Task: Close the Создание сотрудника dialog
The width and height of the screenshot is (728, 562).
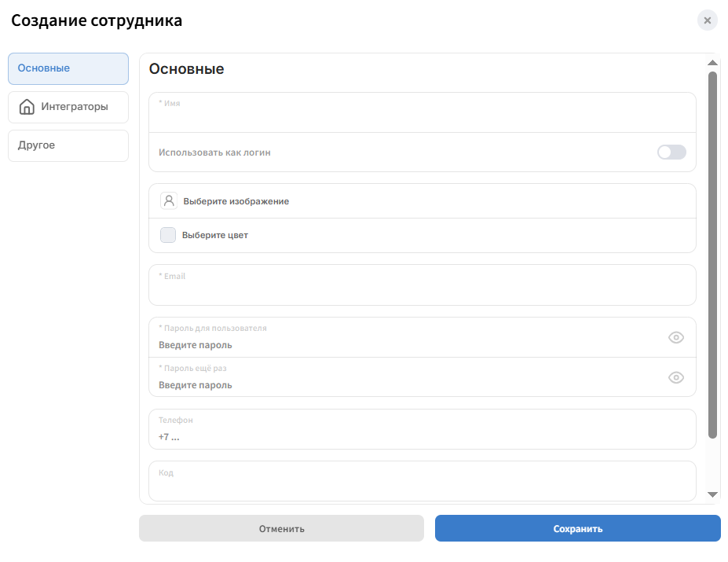Action: (707, 20)
